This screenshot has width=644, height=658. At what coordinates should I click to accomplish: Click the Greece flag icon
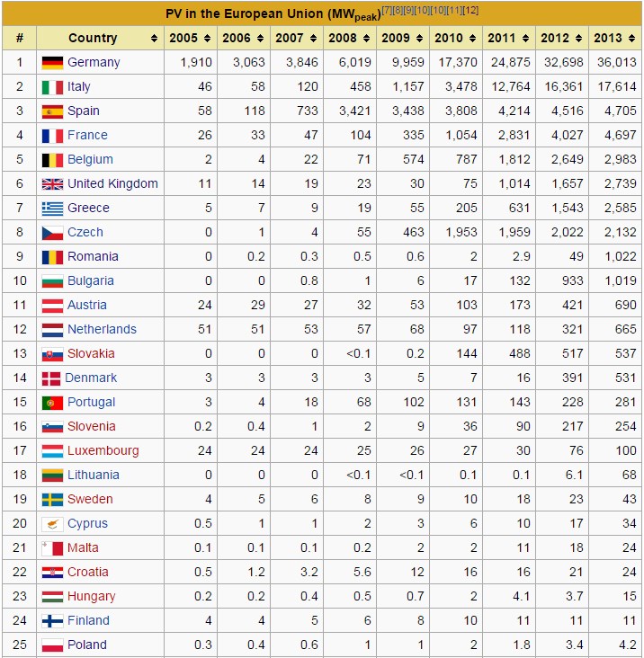pyautogui.click(x=52, y=209)
